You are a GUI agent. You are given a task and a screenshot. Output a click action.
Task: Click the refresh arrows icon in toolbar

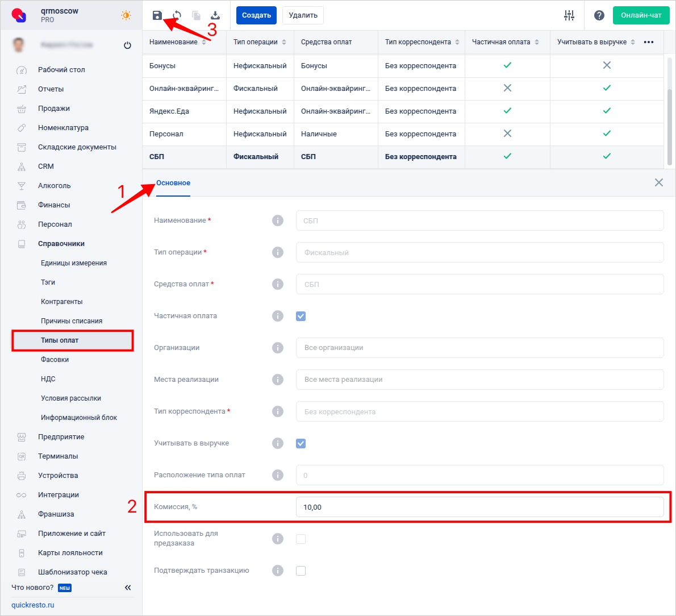point(177,15)
